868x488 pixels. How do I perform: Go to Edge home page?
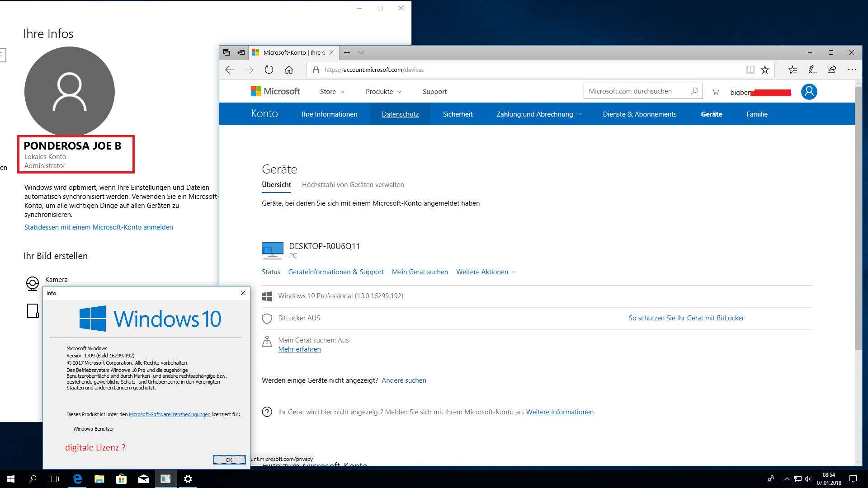click(x=289, y=70)
